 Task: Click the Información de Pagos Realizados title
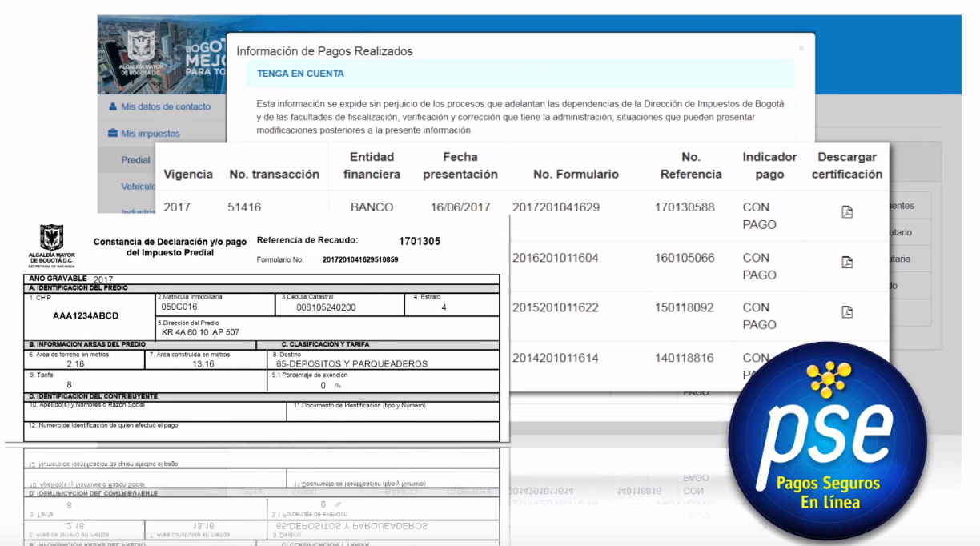[324, 51]
